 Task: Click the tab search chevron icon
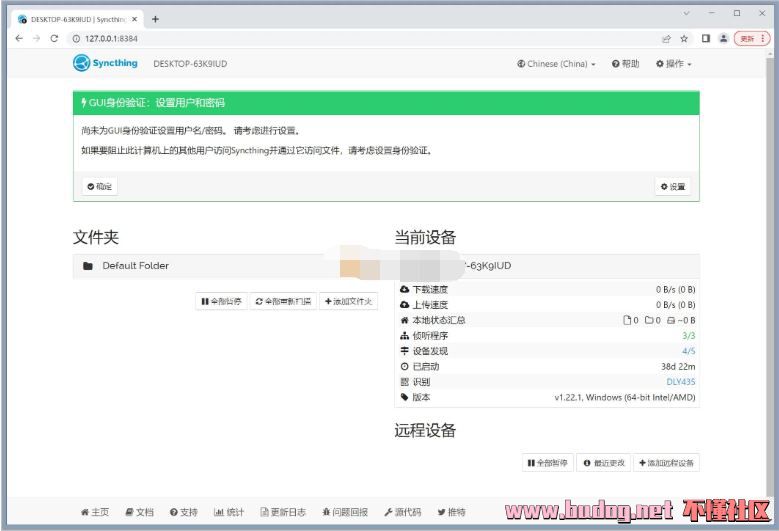tap(687, 13)
